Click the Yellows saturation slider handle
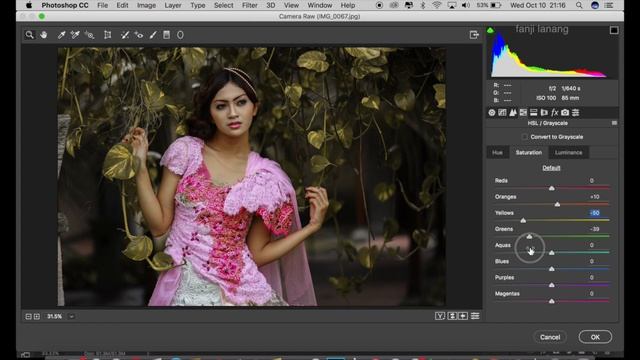 523,220
